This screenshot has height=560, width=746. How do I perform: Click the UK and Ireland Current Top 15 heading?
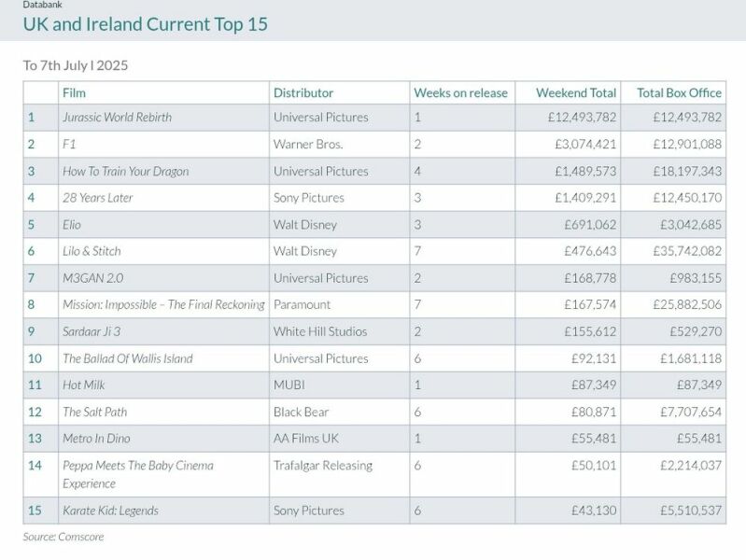coord(145,23)
